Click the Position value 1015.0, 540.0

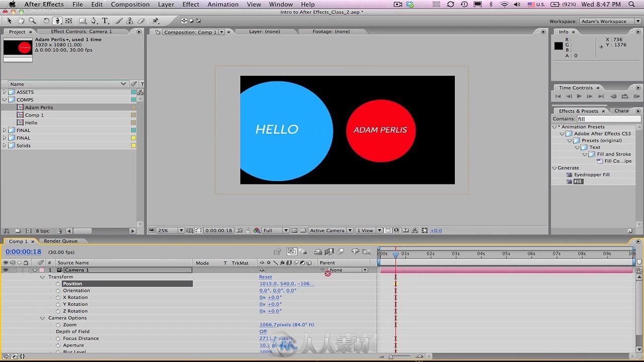pos(287,284)
